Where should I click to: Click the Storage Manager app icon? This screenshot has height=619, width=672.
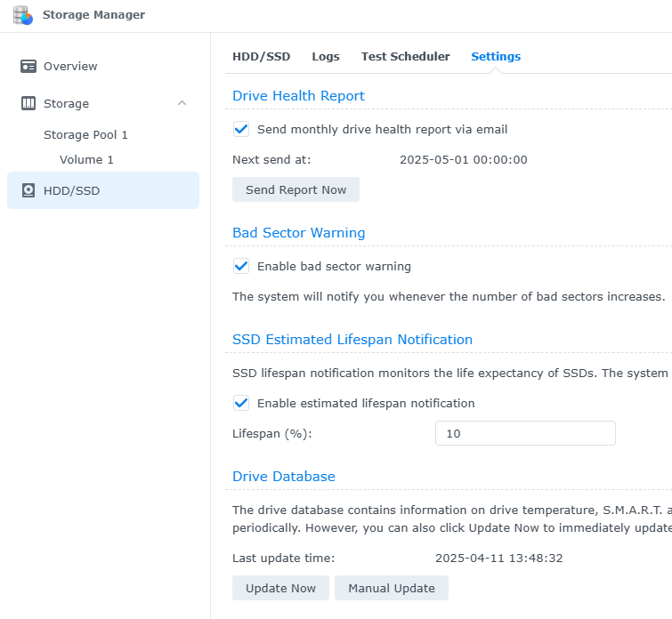coord(23,15)
